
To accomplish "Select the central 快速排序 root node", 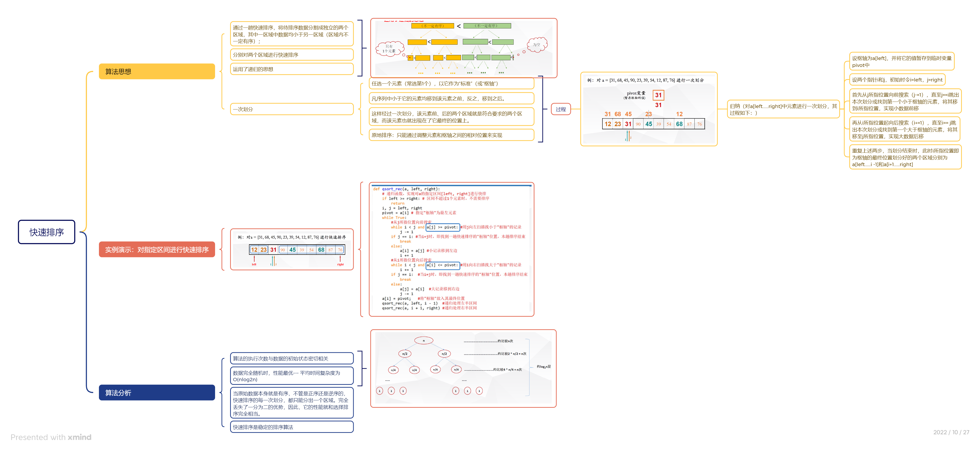I will [46, 232].
